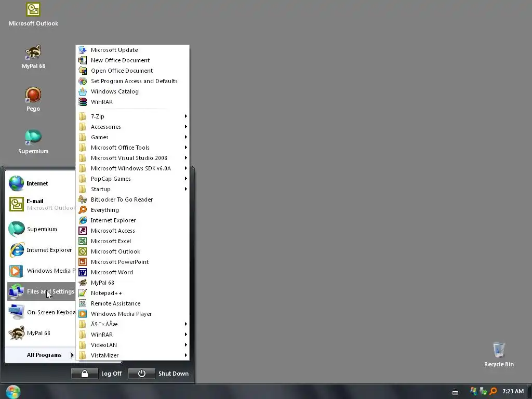
Task: Launch WinRAR shortcut above the separator
Action: [132, 102]
